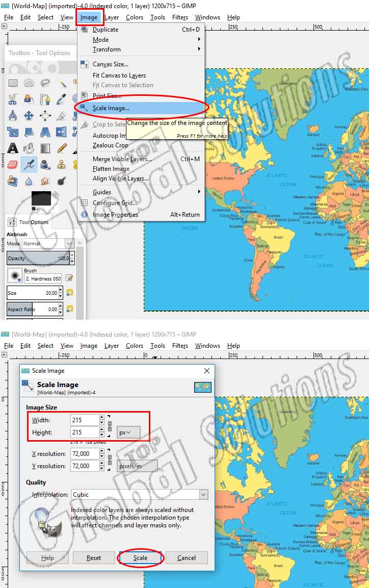Choose Zealous Crop menu entry

141,145
